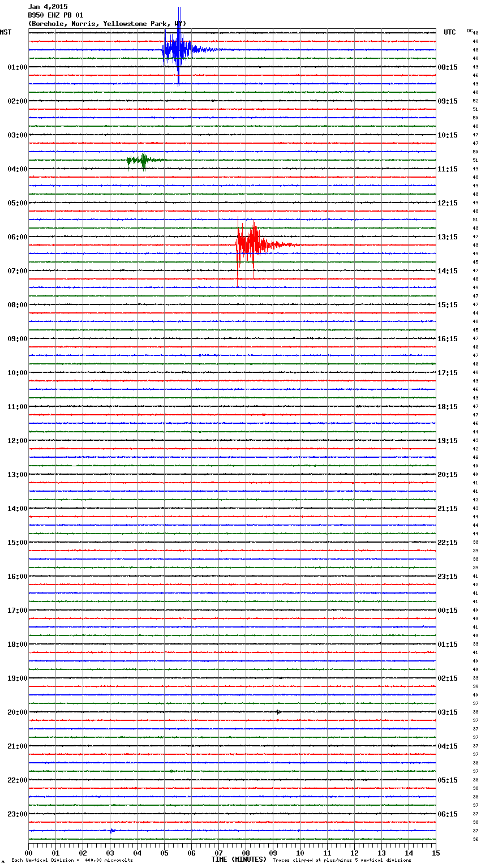Image resolution: width=481 pixels, height=868 pixels.
Task: Click the 00:15 UTC time label
Action: 448,611
